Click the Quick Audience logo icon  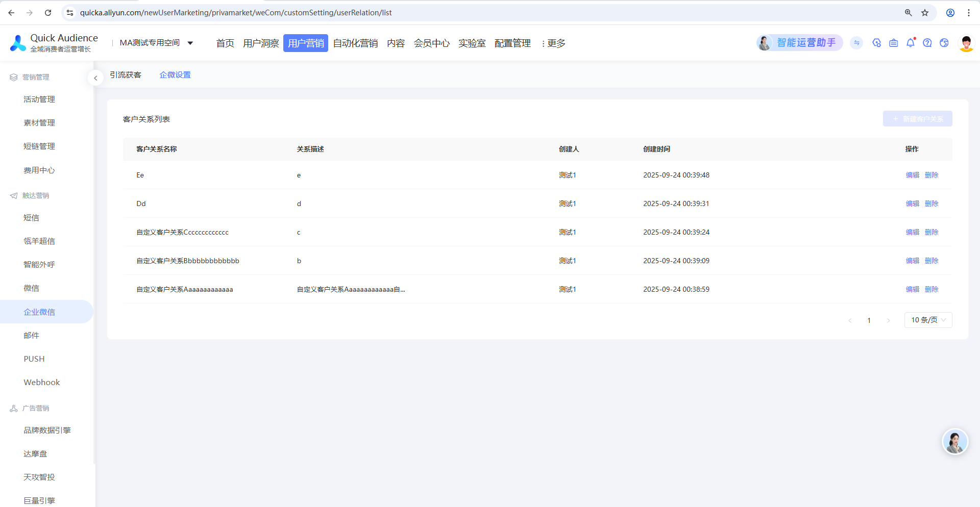click(18, 43)
